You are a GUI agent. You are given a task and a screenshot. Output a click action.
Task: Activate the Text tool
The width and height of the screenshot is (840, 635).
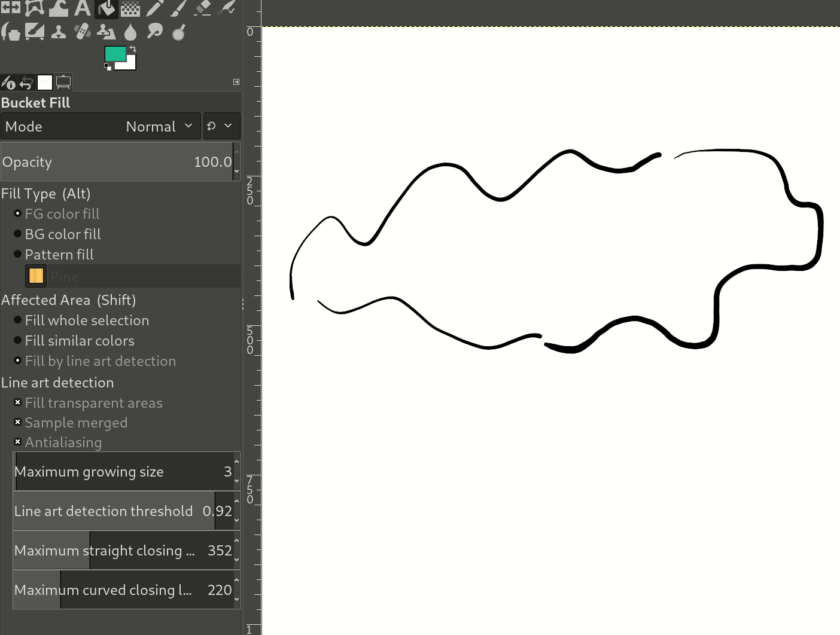pyautogui.click(x=82, y=8)
